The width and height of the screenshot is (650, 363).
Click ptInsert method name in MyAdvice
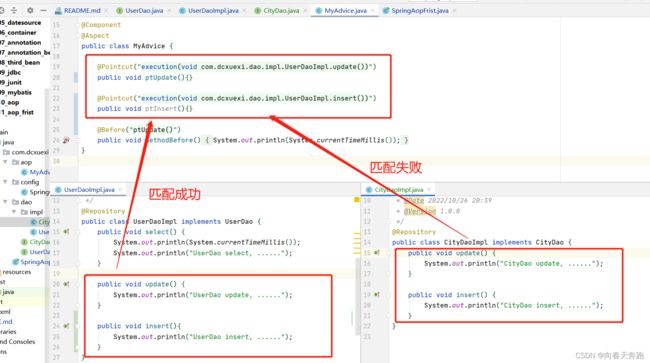tap(161, 109)
